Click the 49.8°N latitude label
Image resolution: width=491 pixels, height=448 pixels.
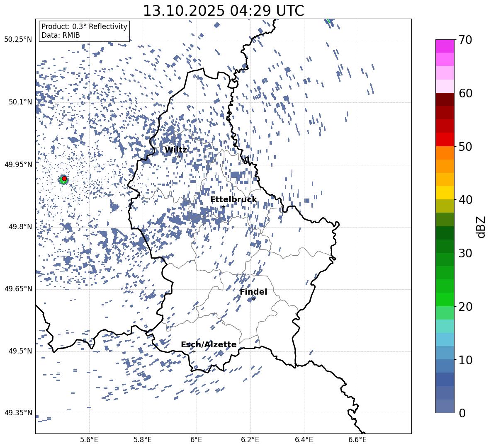click(x=20, y=227)
